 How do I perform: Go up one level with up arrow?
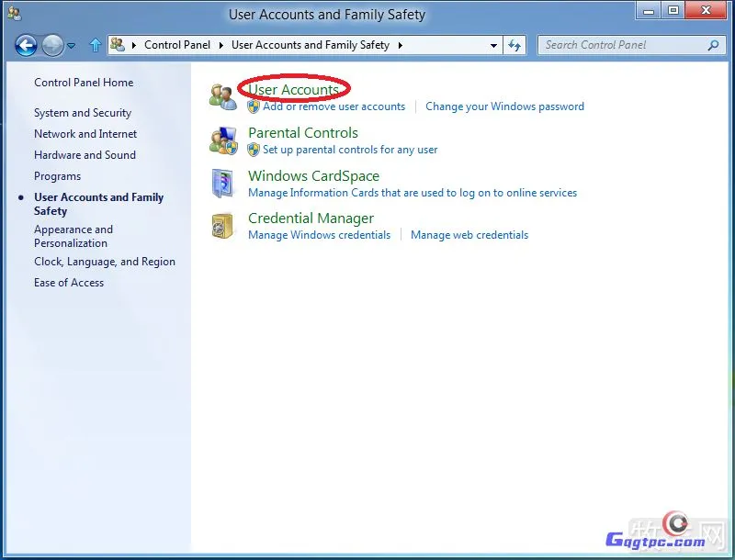pyautogui.click(x=96, y=45)
